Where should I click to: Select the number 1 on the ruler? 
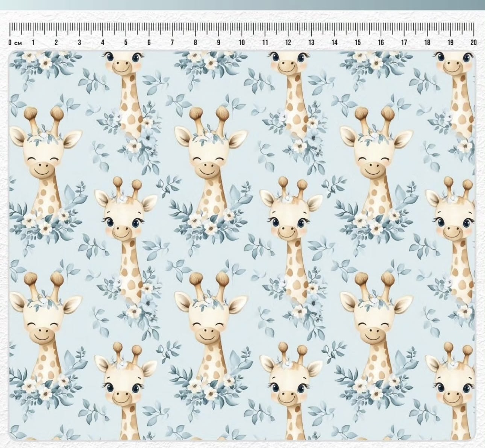(33, 42)
